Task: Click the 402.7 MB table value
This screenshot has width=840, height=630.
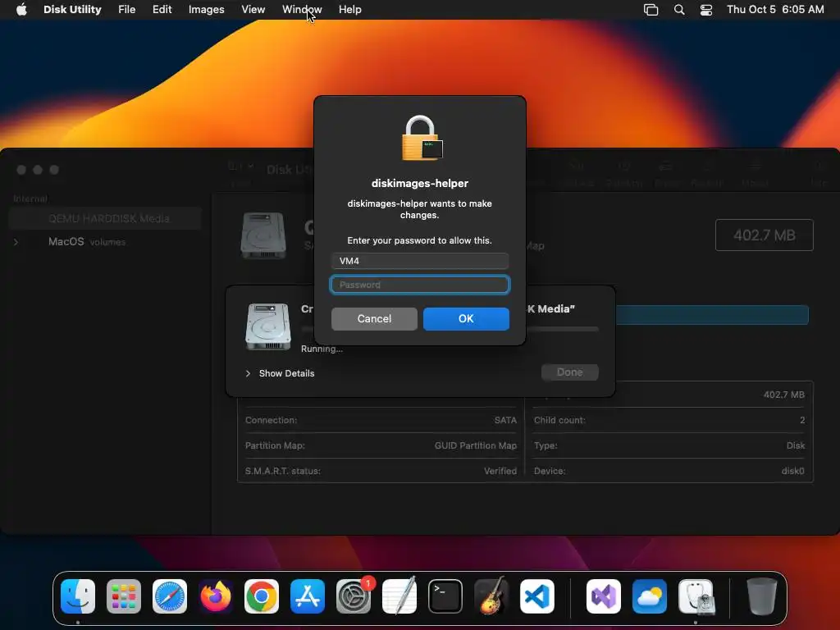Action: tap(783, 395)
